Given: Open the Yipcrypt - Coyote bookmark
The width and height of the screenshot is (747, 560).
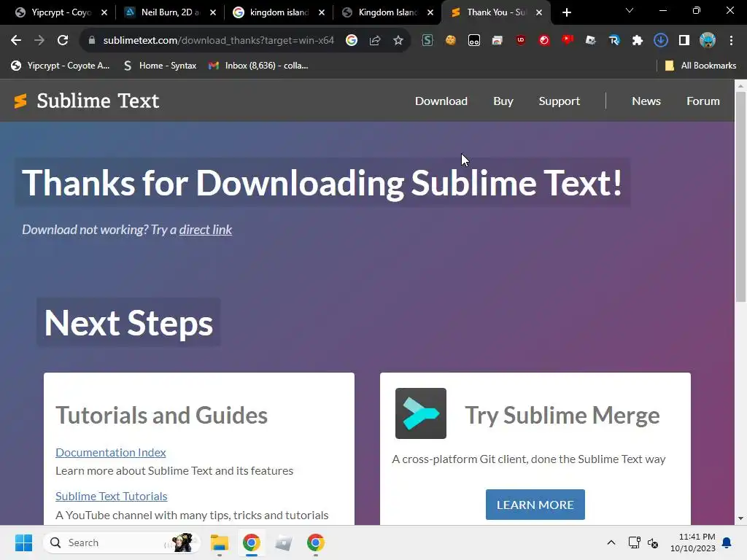Looking at the screenshot, I should (x=61, y=66).
